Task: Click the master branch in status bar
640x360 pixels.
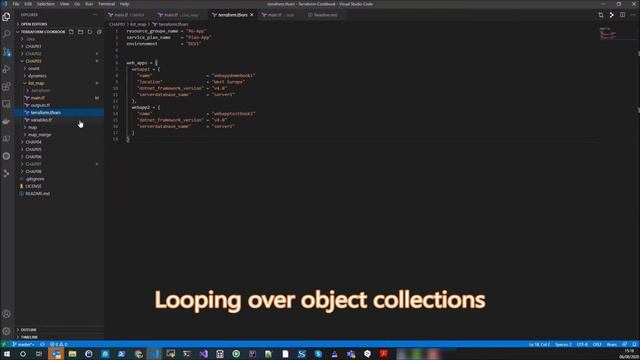Action: pos(24,344)
